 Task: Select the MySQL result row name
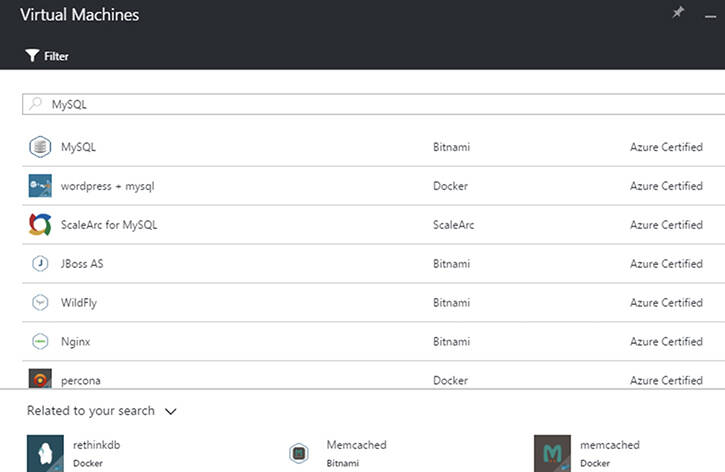pos(78,147)
